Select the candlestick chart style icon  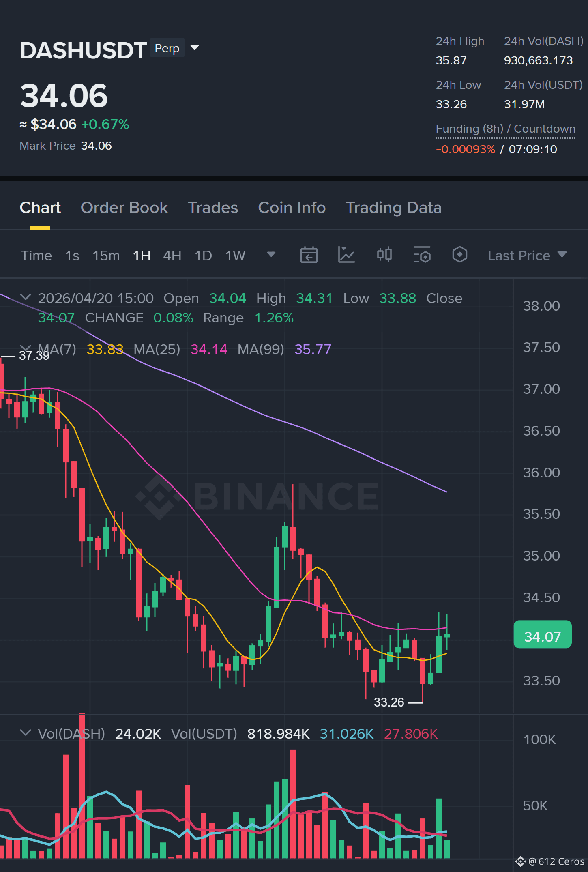[x=384, y=255]
